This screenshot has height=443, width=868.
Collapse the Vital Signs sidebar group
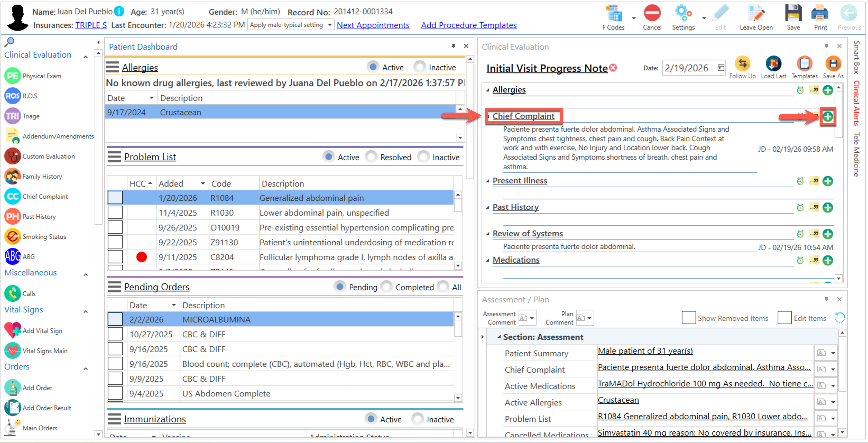[x=86, y=311]
